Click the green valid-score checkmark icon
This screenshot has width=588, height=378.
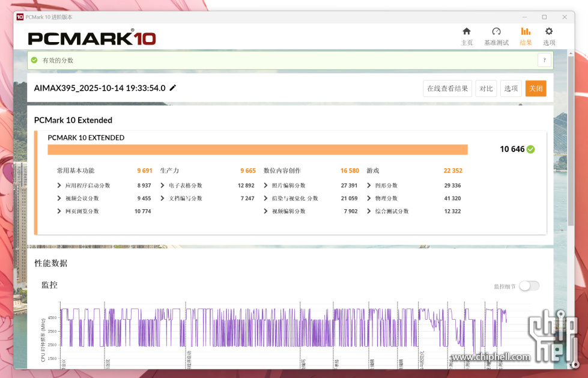pyautogui.click(x=34, y=60)
